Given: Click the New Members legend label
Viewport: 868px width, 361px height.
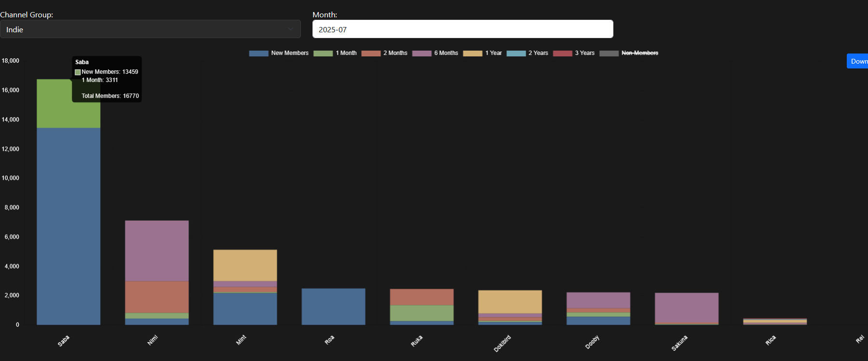Looking at the screenshot, I should click(290, 53).
